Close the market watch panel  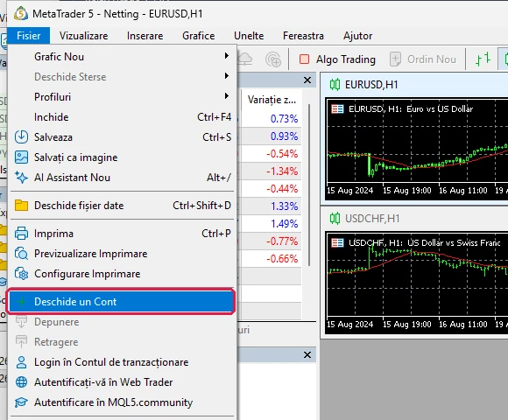tap(307, 80)
